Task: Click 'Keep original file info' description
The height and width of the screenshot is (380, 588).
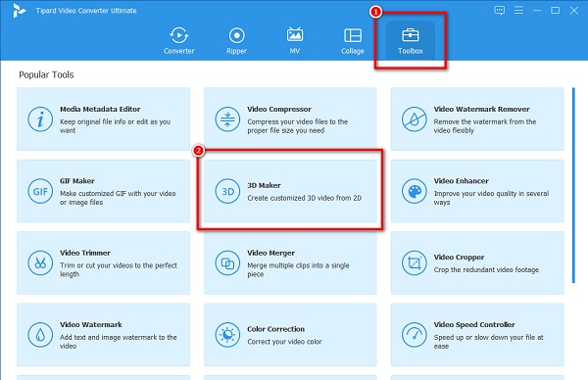Action: coord(115,126)
